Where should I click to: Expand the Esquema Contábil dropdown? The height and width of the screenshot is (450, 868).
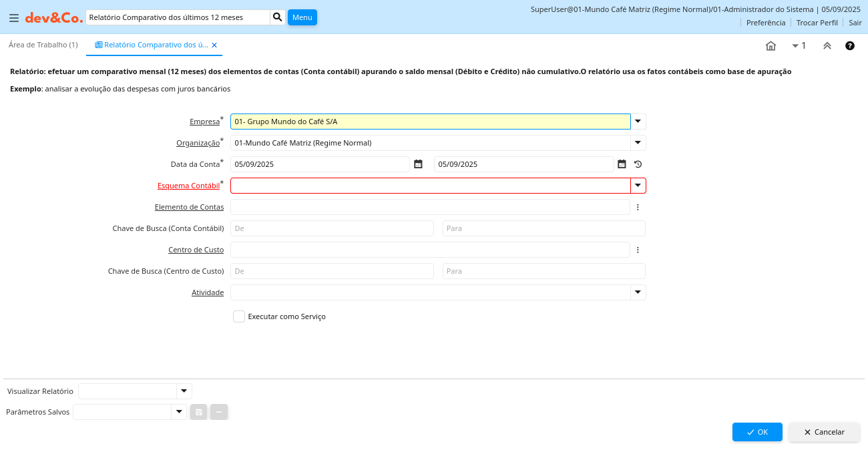[638, 186]
